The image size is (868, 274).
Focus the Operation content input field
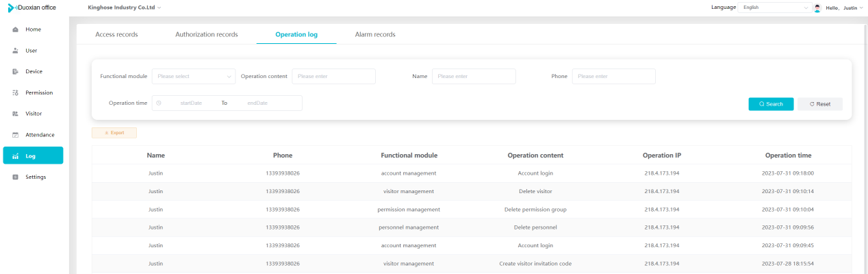[334, 76]
